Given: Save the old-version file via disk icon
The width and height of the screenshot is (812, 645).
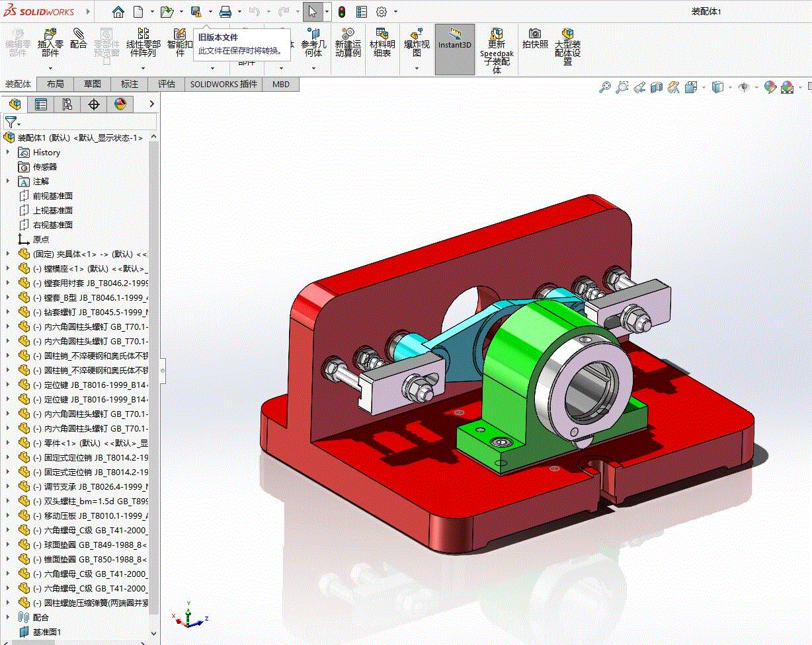Looking at the screenshot, I should 196,12.
